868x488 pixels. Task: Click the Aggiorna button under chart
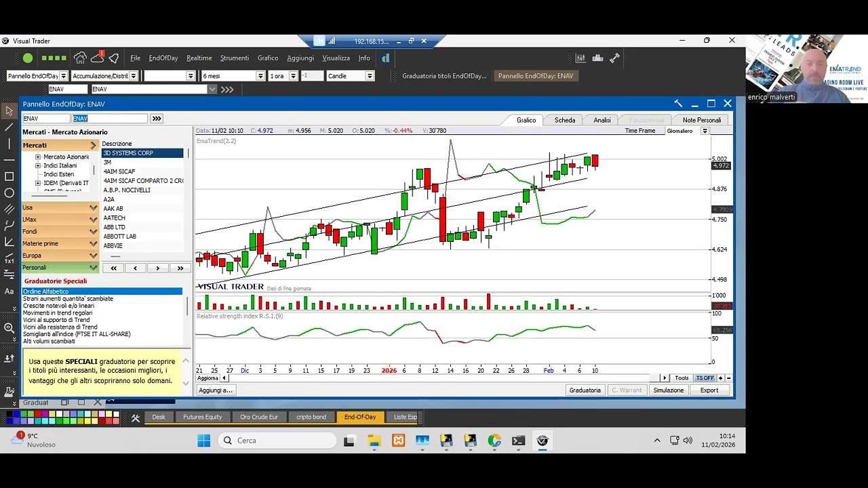(208, 378)
